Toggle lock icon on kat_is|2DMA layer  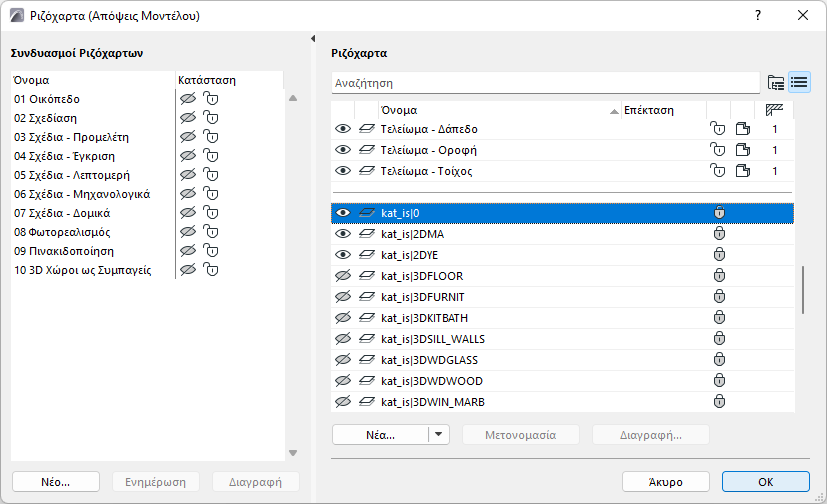coord(718,234)
